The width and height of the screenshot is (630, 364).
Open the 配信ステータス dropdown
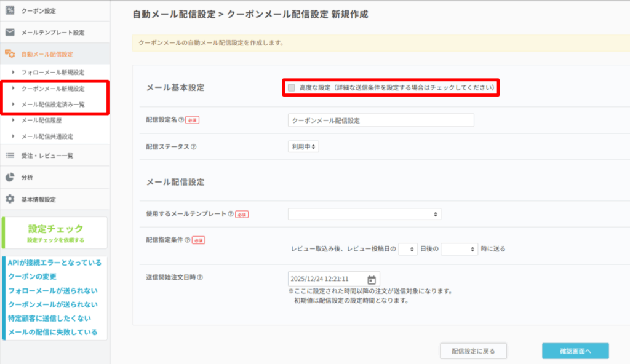tap(303, 147)
